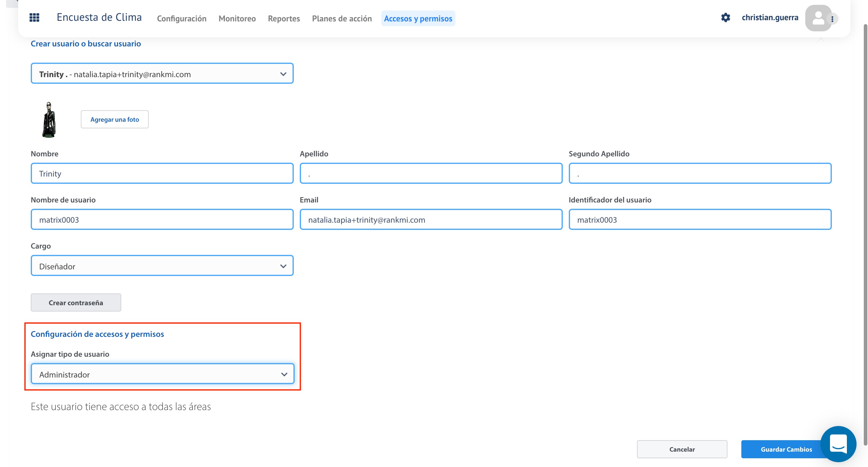The image size is (868, 467).
Task: Click Agregar una foto button
Action: click(115, 119)
